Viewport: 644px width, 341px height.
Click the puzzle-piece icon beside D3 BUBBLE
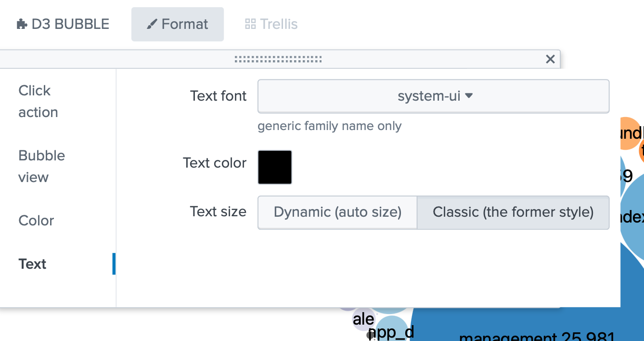(x=22, y=24)
